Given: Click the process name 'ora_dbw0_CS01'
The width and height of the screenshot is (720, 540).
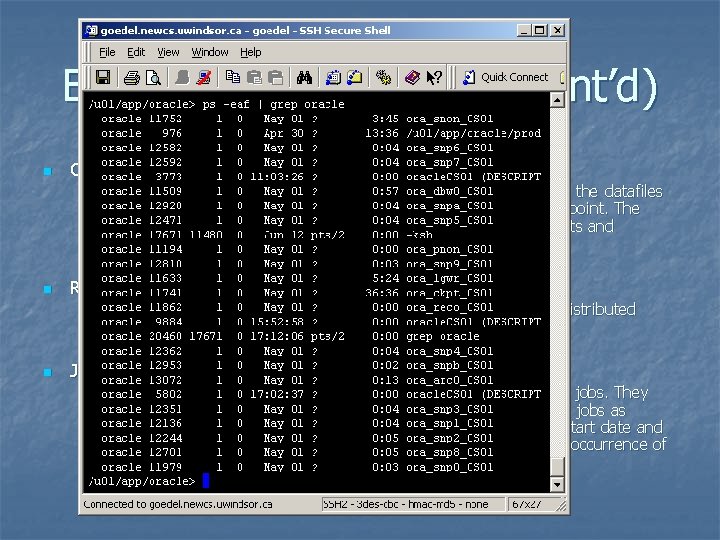Looking at the screenshot, I should click(450, 191).
